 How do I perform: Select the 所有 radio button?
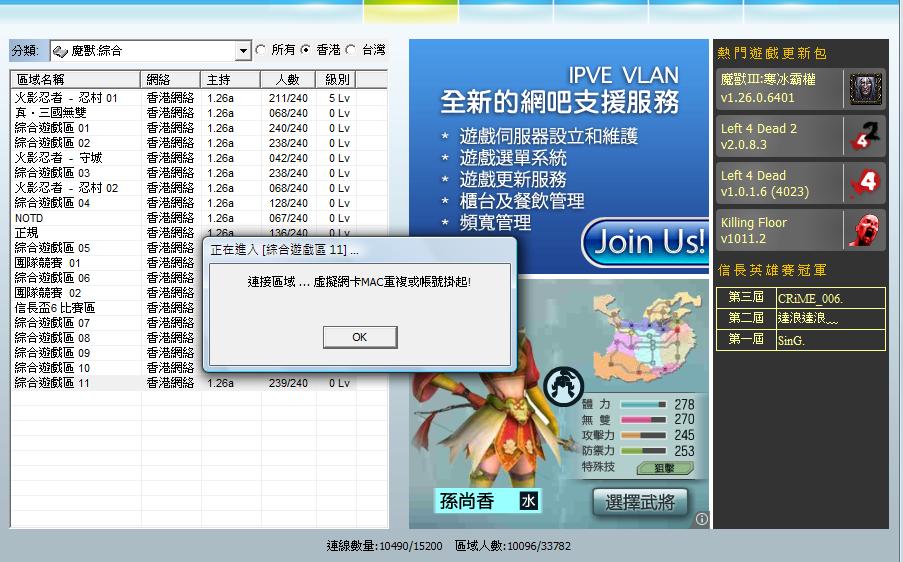(261, 50)
